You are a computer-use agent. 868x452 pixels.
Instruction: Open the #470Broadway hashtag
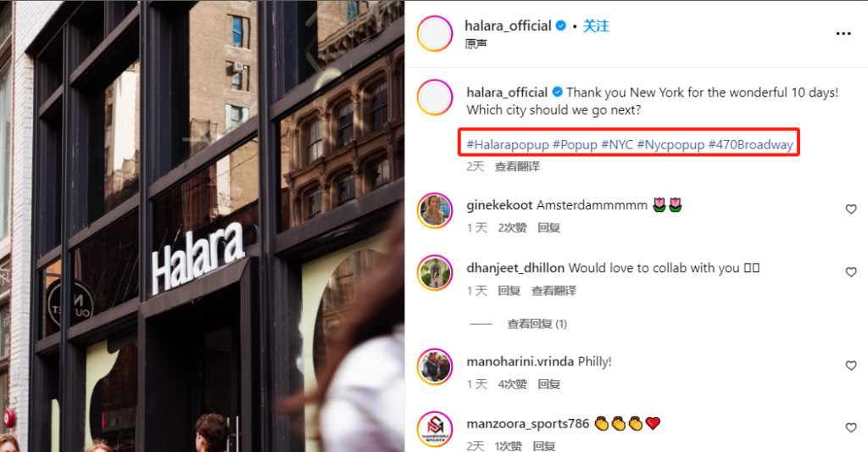[751, 144]
